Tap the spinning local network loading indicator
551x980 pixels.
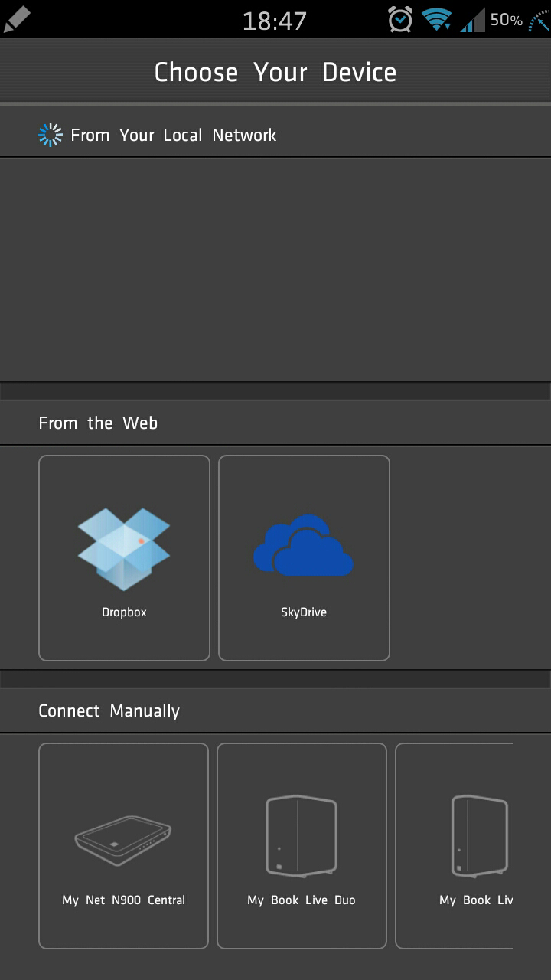(51, 135)
